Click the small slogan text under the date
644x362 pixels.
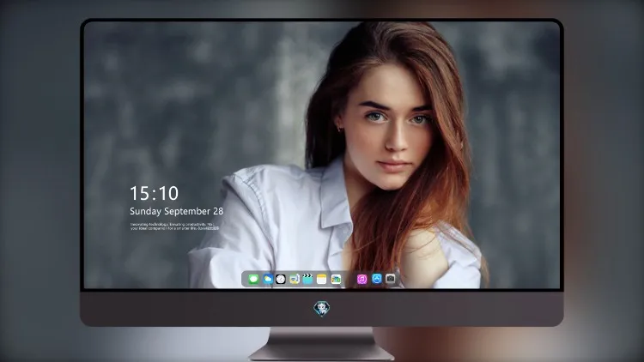(174, 226)
